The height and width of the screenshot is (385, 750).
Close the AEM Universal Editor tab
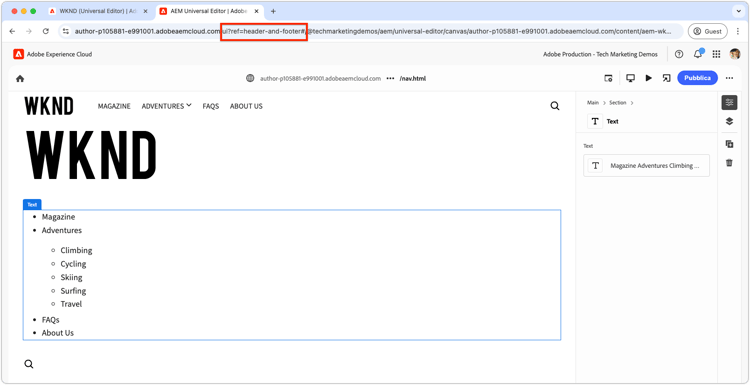coord(257,11)
